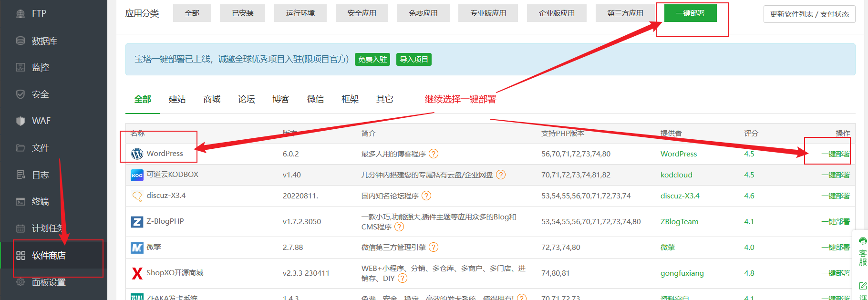868x300 pixels.
Task: Click the security shield icon in sidebar
Action: click(x=21, y=94)
